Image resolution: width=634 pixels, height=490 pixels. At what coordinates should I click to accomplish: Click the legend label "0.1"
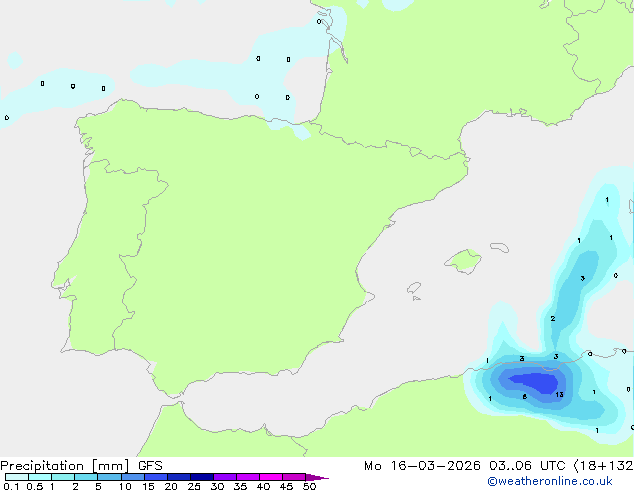(11, 486)
